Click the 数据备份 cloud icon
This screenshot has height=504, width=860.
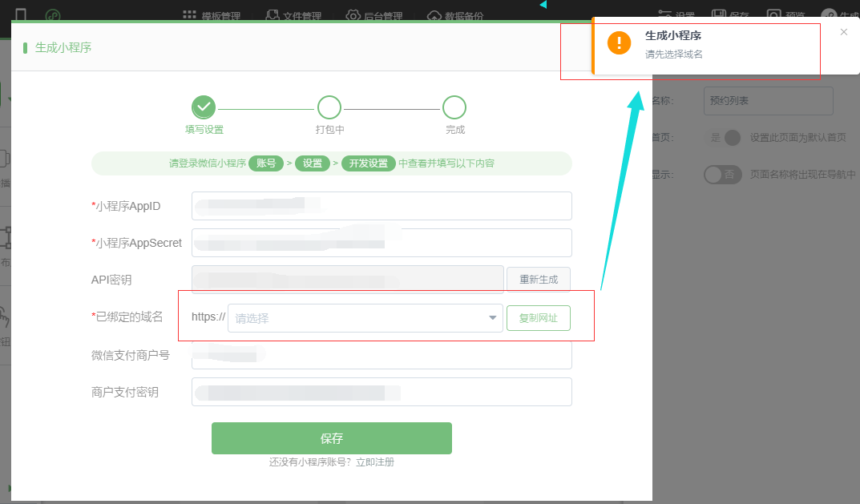[434, 15]
